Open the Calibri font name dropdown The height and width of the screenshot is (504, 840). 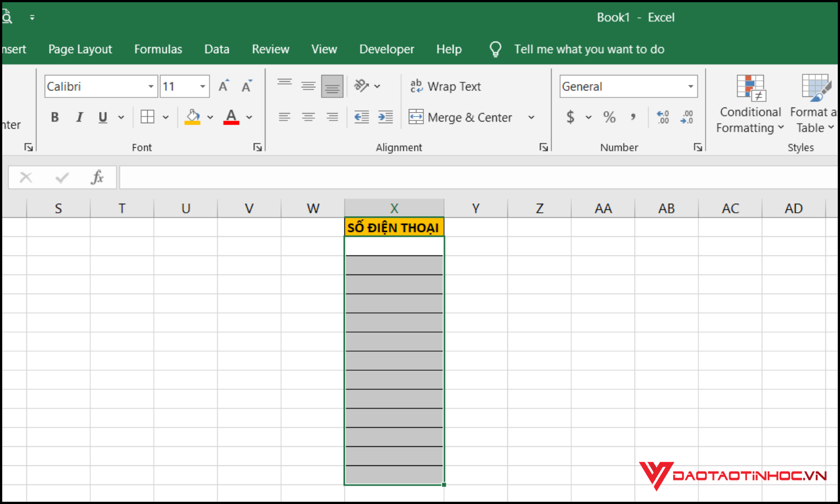(x=151, y=86)
